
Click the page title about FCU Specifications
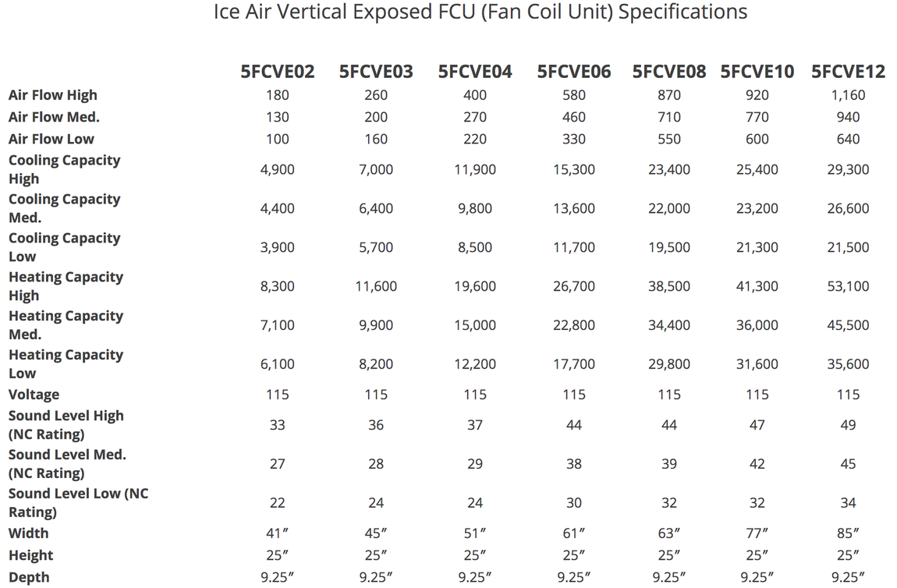tap(480, 12)
